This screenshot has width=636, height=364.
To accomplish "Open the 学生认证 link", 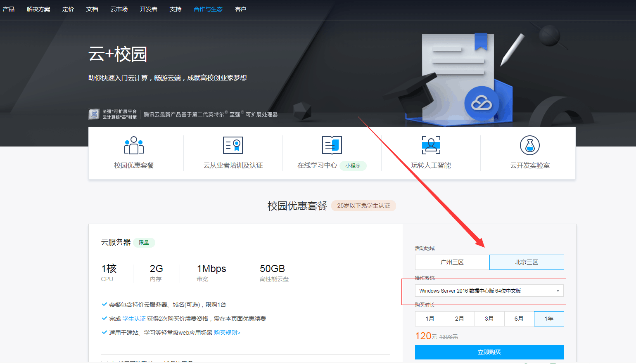I will [134, 319].
